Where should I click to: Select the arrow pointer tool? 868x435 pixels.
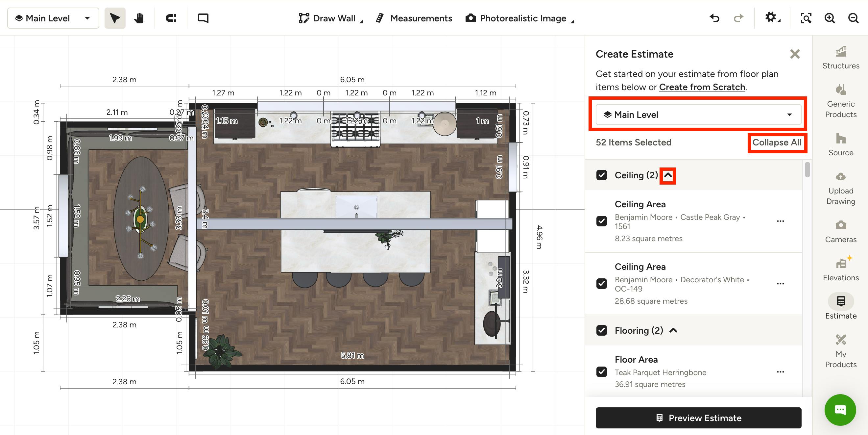114,18
